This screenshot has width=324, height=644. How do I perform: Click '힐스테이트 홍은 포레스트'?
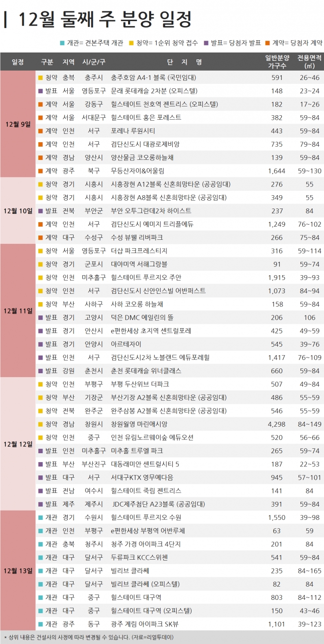146,117
